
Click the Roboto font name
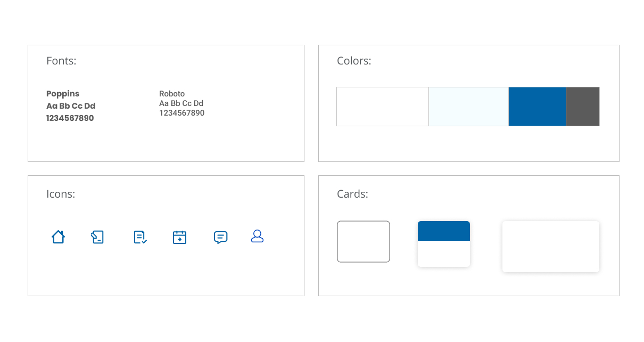[x=172, y=94]
